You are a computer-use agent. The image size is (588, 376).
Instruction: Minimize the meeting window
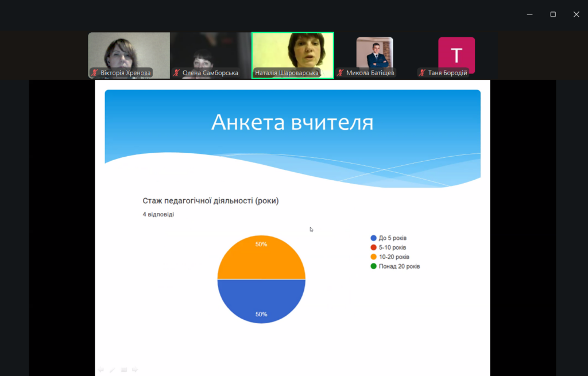pos(529,14)
